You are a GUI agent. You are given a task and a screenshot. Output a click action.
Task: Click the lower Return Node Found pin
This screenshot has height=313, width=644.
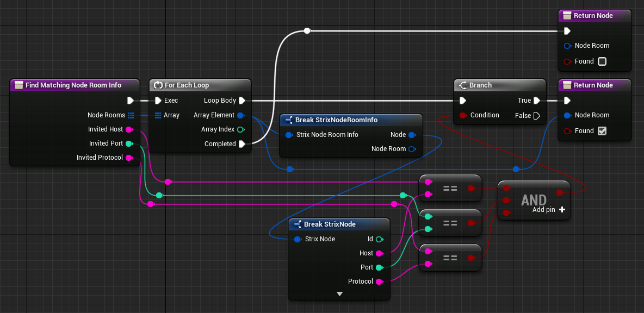(x=568, y=132)
